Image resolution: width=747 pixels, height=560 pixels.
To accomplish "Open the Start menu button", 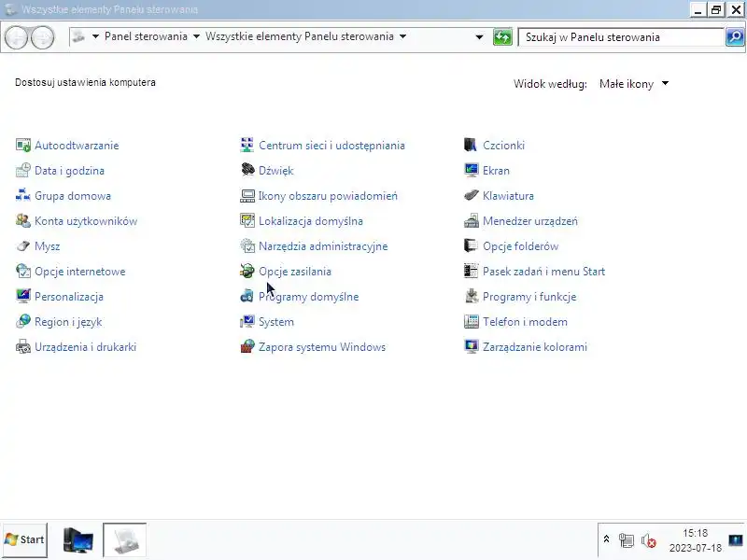I will coord(25,539).
